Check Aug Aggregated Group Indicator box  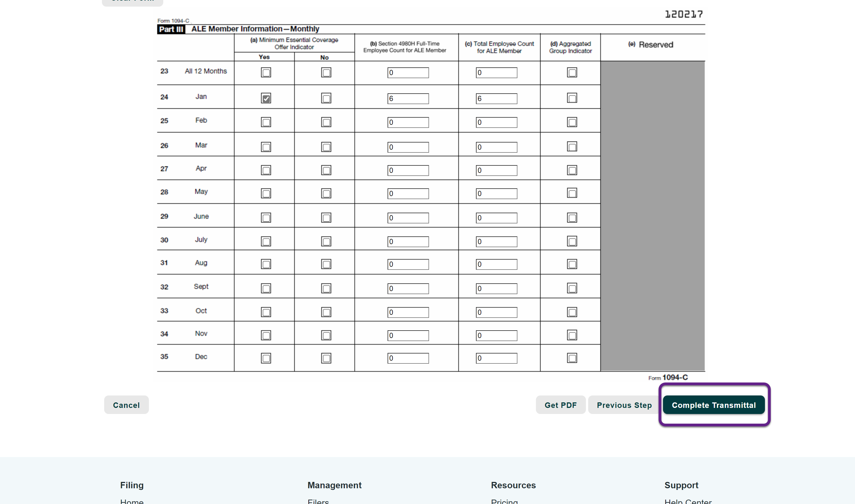(x=572, y=264)
